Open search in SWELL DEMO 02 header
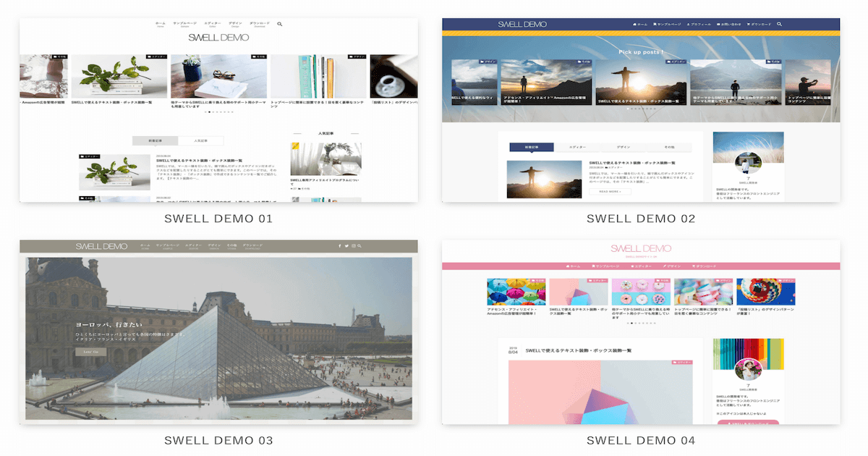The height and width of the screenshot is (456, 868). click(779, 24)
